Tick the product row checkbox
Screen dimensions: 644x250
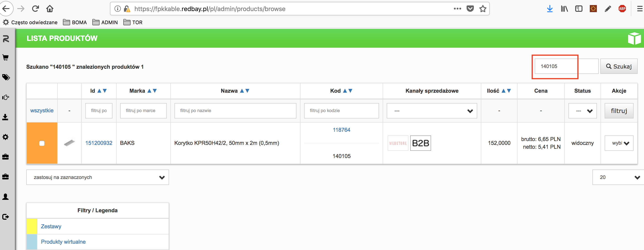pos(42,143)
